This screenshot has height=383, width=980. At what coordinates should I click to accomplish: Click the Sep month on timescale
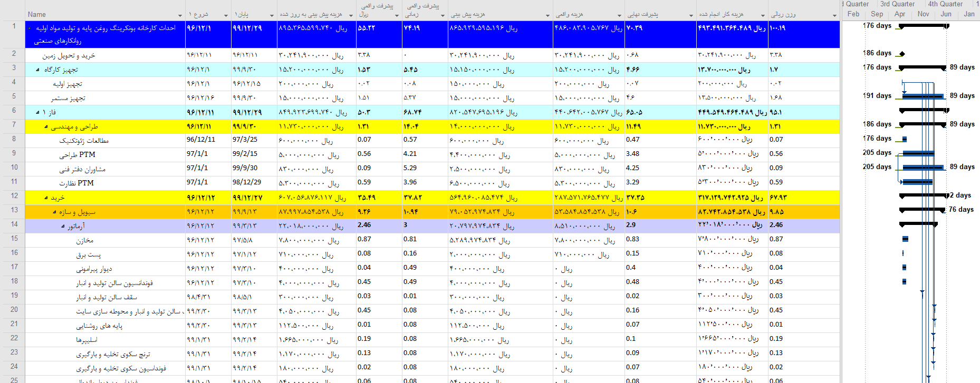(877, 14)
